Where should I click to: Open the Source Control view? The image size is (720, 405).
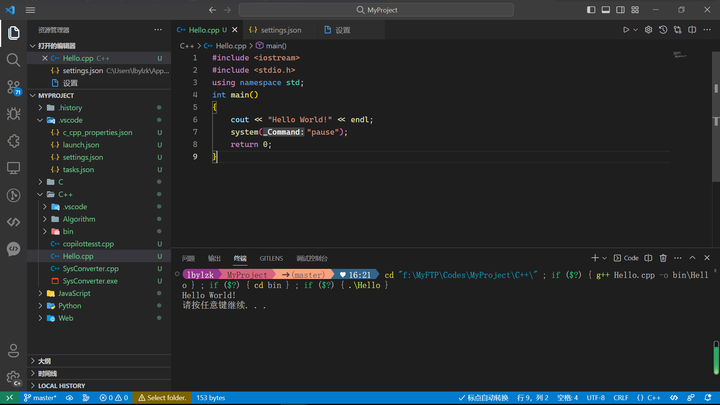[13, 87]
